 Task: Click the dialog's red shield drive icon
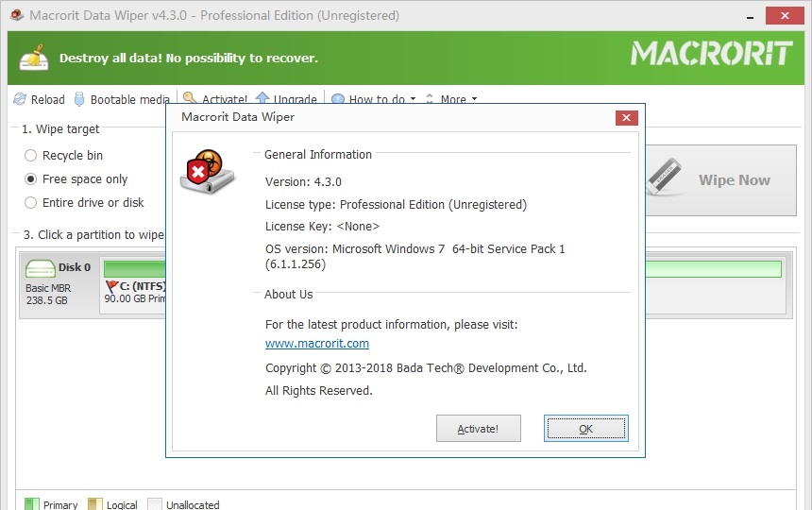(208, 172)
